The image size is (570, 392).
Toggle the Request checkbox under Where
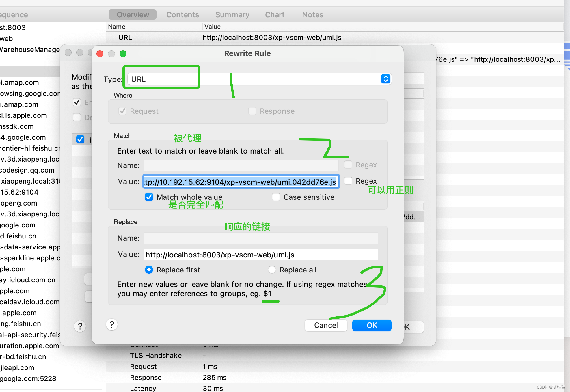(122, 111)
